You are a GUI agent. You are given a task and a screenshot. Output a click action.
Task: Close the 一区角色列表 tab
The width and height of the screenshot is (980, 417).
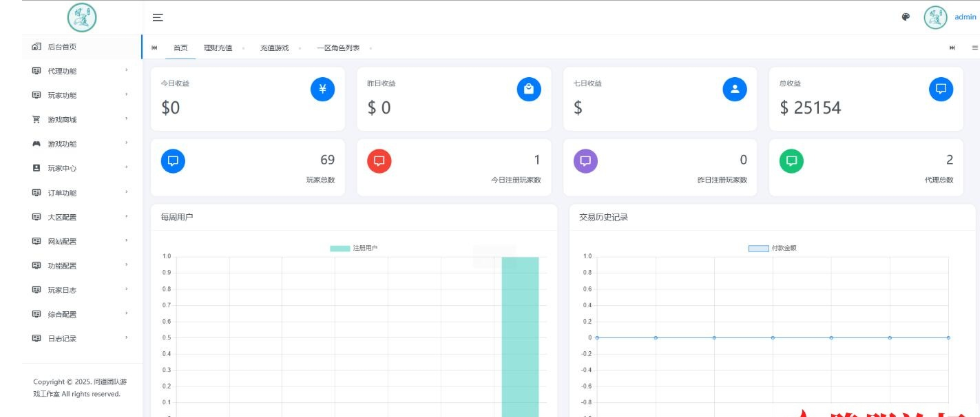(371, 48)
